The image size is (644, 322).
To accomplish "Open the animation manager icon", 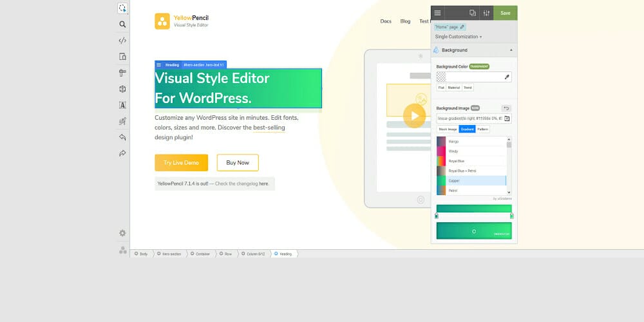I will 122,121.
